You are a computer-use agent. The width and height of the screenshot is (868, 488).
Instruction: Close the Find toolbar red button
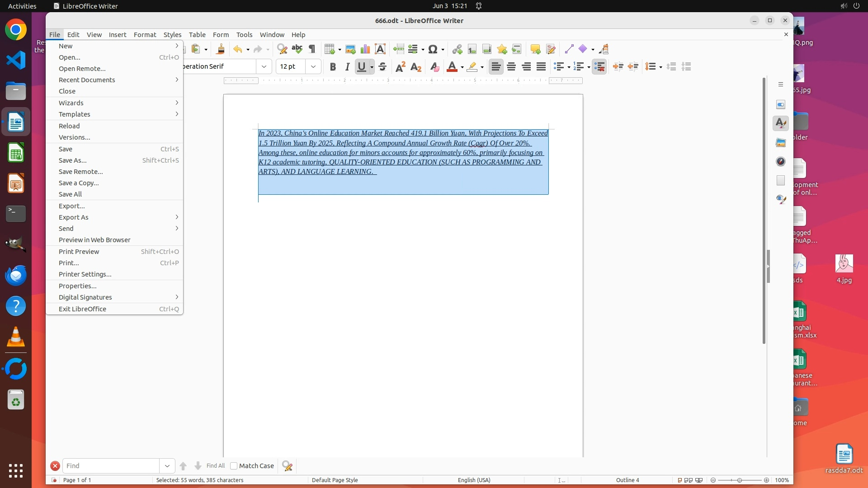click(x=55, y=466)
